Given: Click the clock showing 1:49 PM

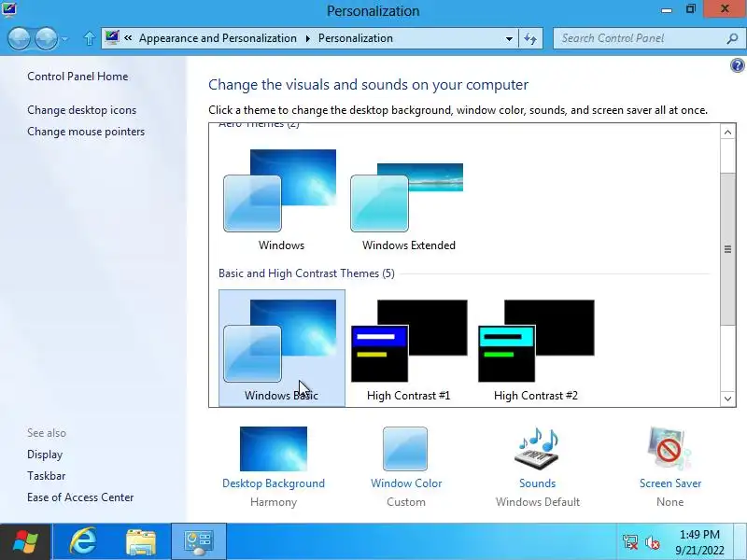Looking at the screenshot, I should (699, 542).
